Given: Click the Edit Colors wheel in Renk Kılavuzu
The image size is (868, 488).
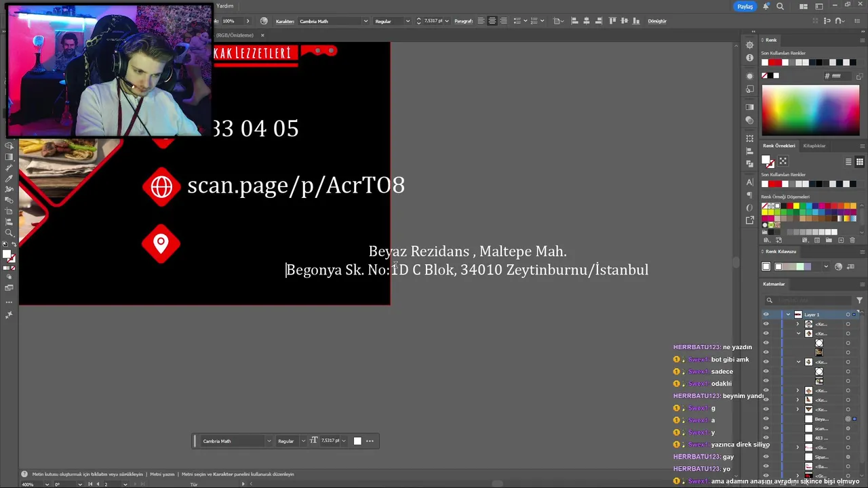Looking at the screenshot, I should point(839,266).
